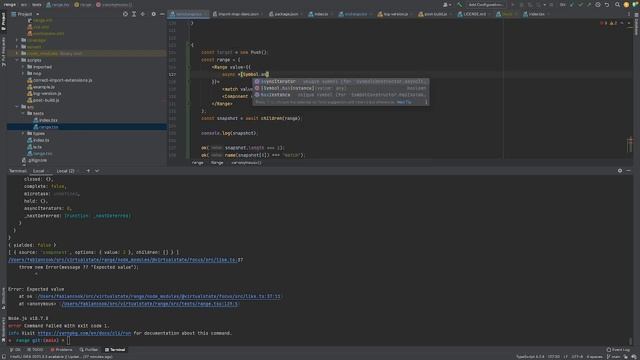Screen dimensions: 640x360
Task: Click the warning count indicator in editor
Action: pyautogui.click(x=613, y=23)
